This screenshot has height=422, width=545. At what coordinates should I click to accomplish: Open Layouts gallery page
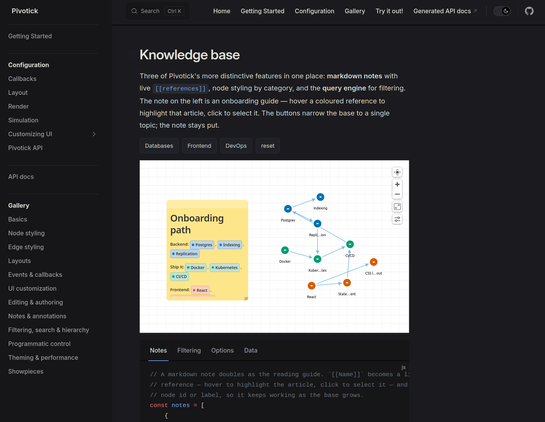[19, 261]
